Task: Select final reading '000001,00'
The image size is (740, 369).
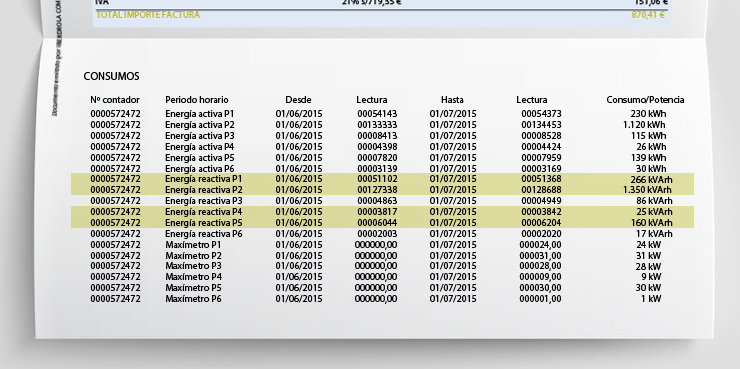Action: (x=540, y=299)
